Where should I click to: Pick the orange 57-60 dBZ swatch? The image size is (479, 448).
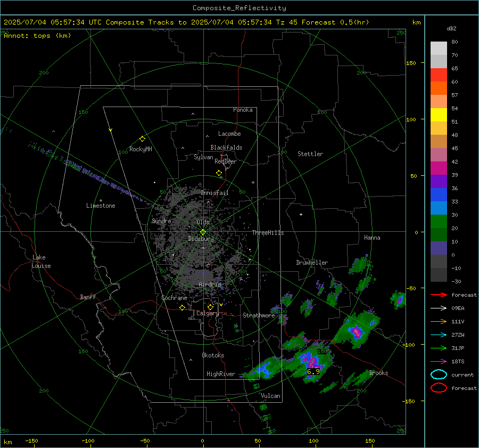[x=439, y=88]
